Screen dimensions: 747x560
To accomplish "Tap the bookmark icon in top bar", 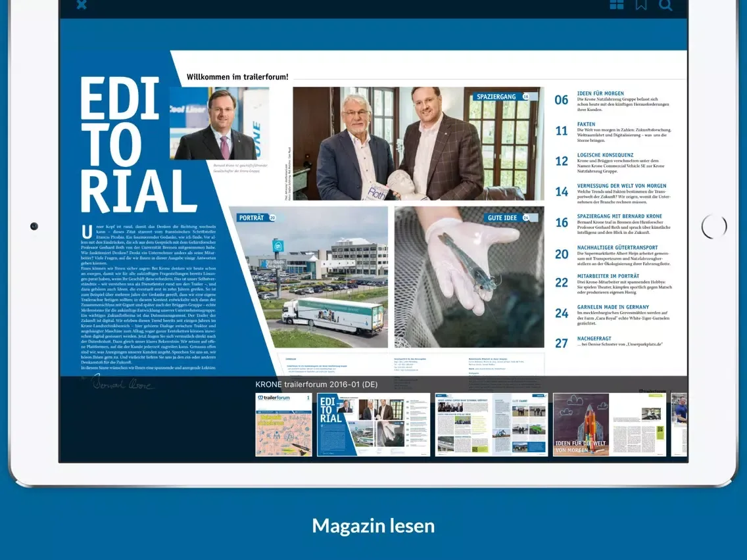I will 641,5.
